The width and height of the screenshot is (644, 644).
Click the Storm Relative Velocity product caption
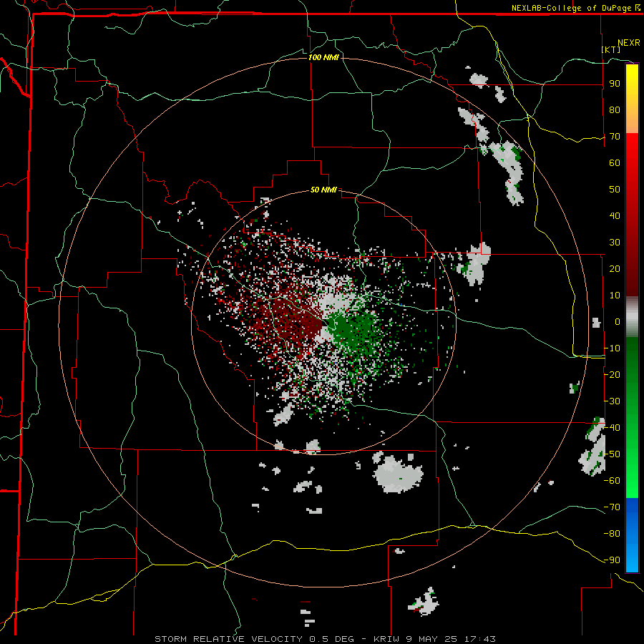coord(325,639)
